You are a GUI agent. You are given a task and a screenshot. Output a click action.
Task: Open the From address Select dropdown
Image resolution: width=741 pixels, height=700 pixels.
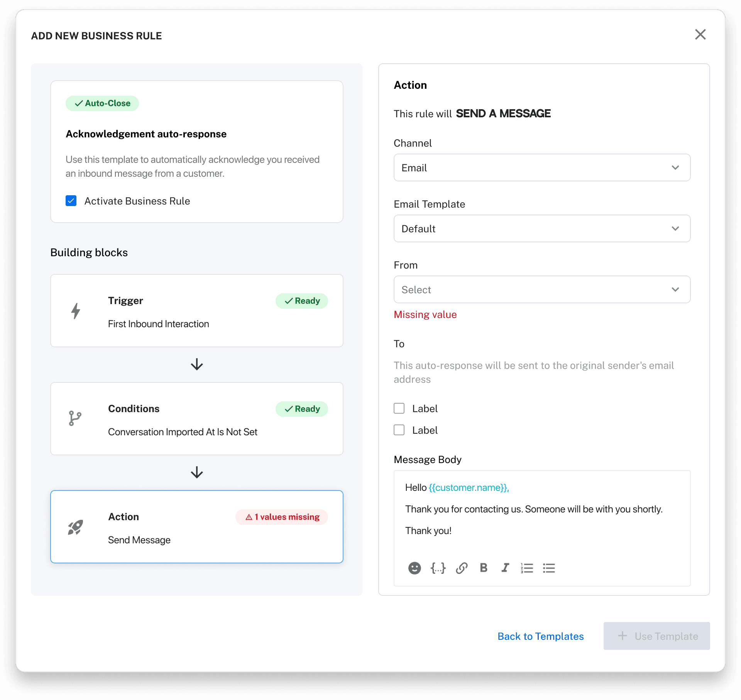coord(542,289)
